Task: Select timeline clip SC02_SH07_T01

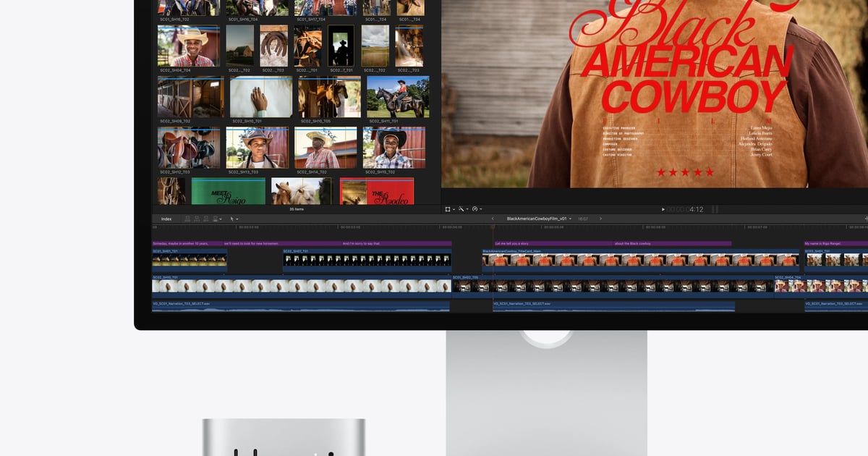Action: [x=367, y=260]
